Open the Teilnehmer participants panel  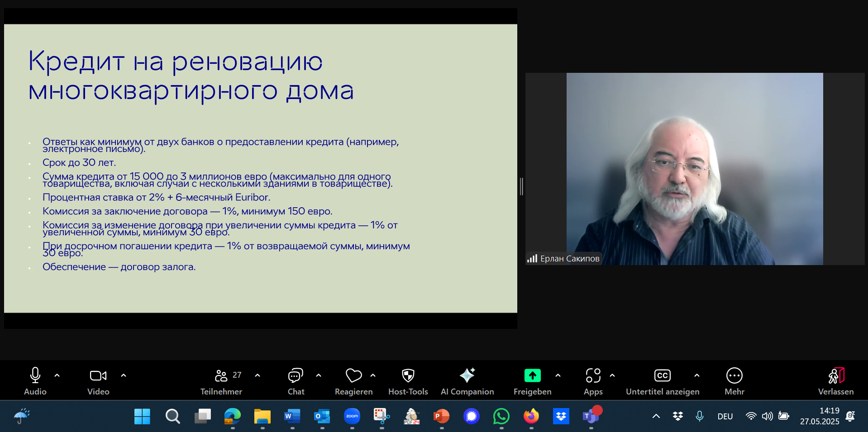pos(221,380)
